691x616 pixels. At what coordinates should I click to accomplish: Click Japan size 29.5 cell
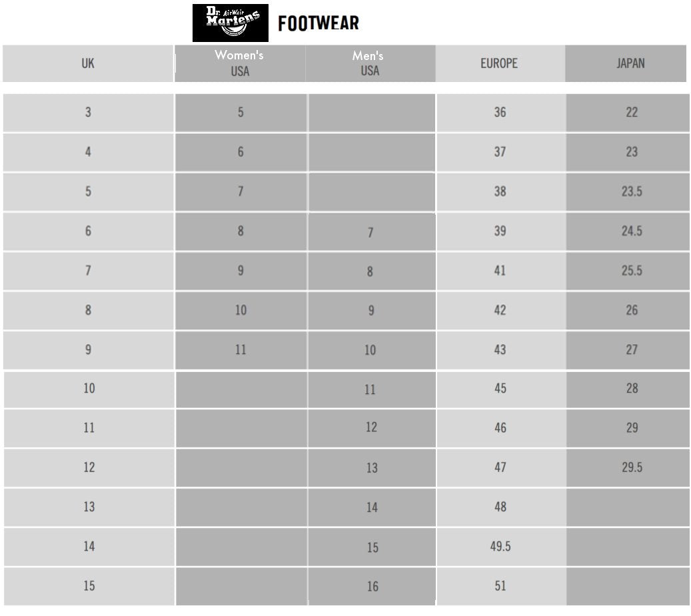click(x=632, y=467)
